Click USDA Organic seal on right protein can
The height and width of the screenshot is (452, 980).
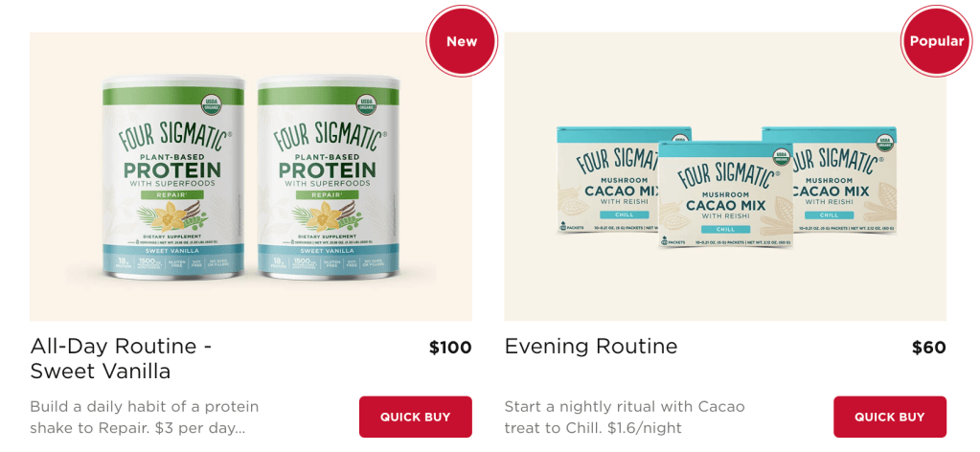click(x=365, y=104)
